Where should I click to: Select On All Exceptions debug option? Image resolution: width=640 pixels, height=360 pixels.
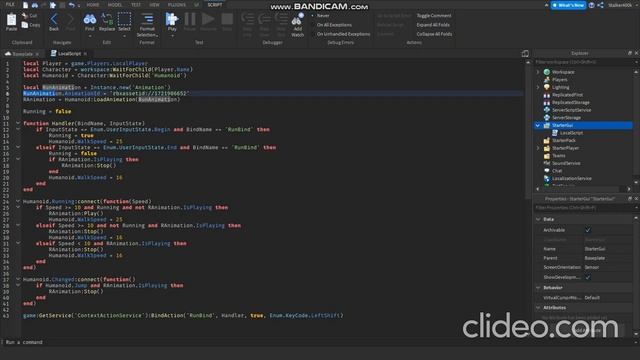(334, 25)
